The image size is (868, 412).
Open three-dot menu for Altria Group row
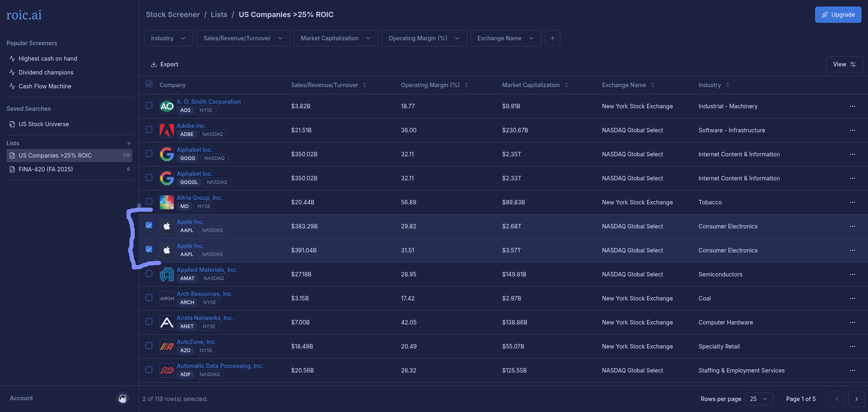pos(852,202)
